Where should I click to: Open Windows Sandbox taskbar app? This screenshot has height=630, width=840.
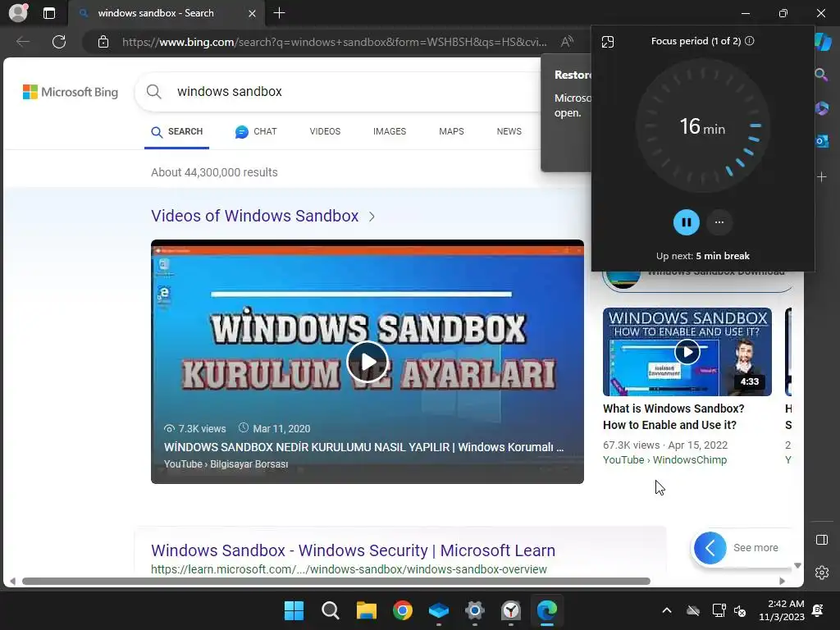pos(439,610)
